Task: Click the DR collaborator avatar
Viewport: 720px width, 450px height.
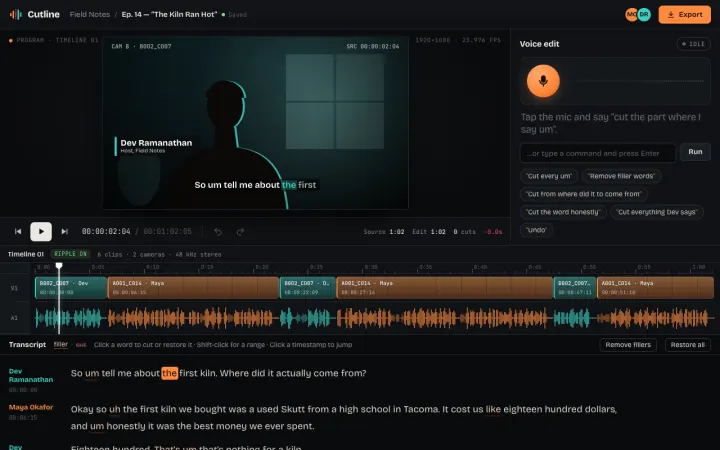Action: click(644, 15)
